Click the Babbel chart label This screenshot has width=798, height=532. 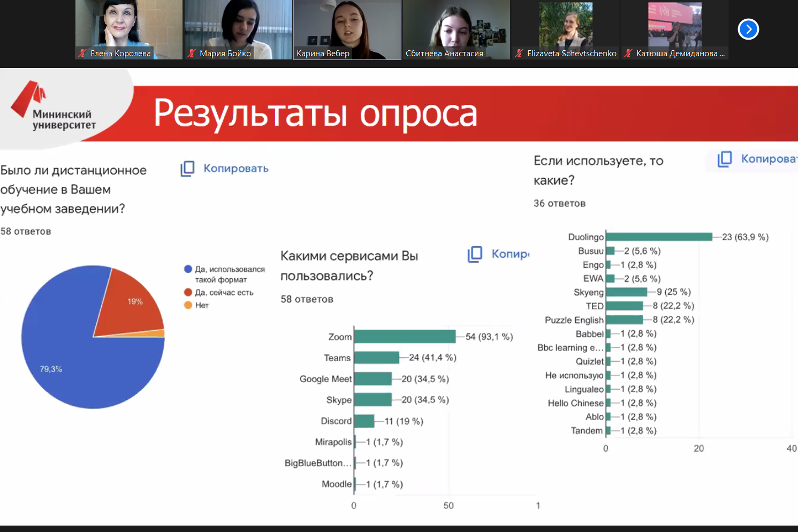click(x=590, y=334)
